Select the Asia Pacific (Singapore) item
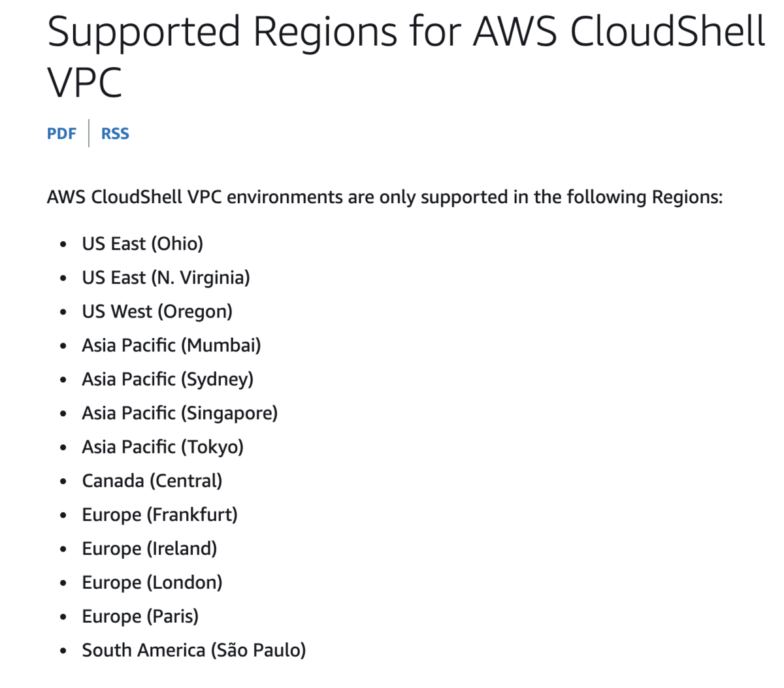The width and height of the screenshot is (784, 688). [180, 413]
